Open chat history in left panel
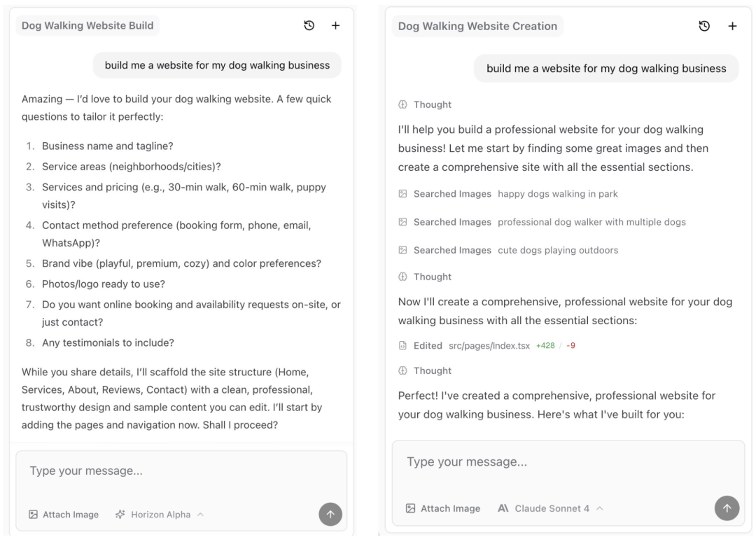756x542 pixels. click(x=309, y=26)
